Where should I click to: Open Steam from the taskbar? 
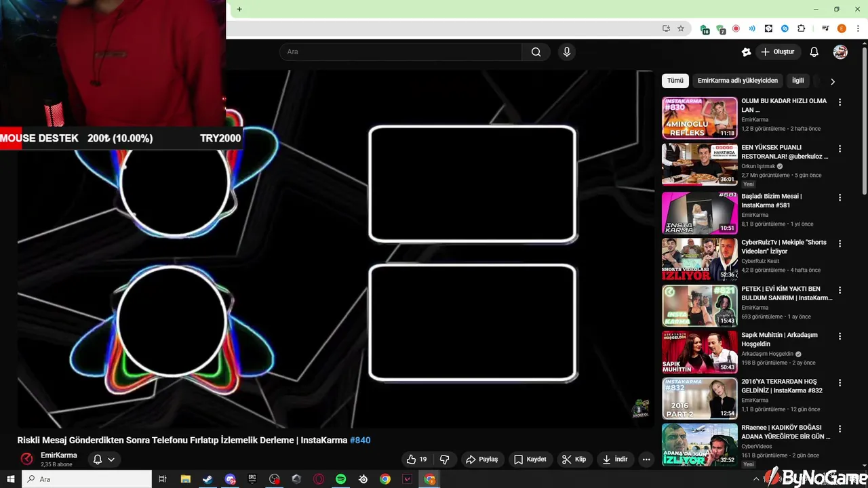pyautogui.click(x=208, y=479)
